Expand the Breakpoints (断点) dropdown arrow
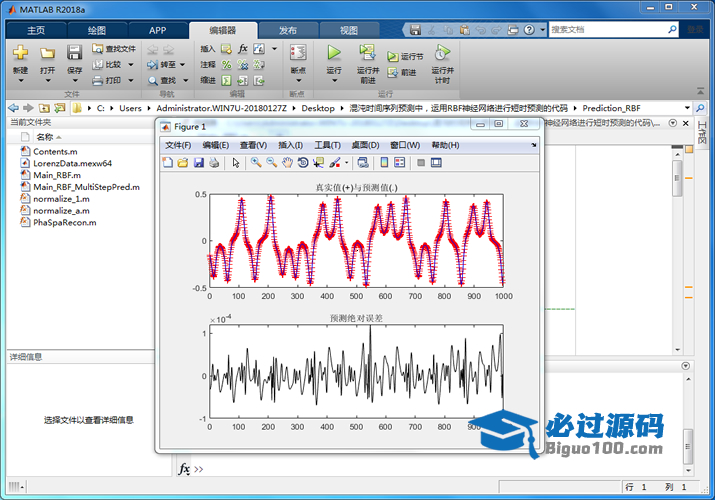The height and width of the screenshot is (500, 715). click(x=299, y=81)
